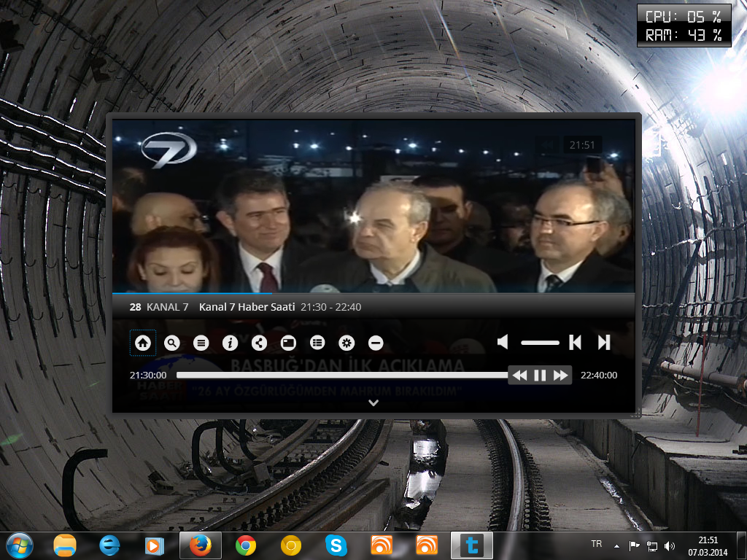Open player settings gear icon
The image size is (747, 560).
point(347,342)
